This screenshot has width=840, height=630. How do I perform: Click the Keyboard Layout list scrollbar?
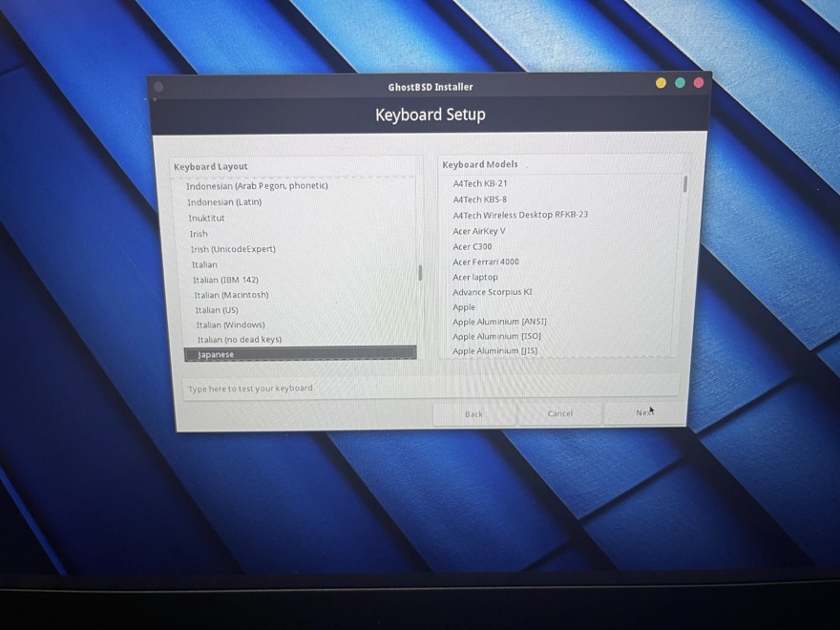[x=420, y=272]
